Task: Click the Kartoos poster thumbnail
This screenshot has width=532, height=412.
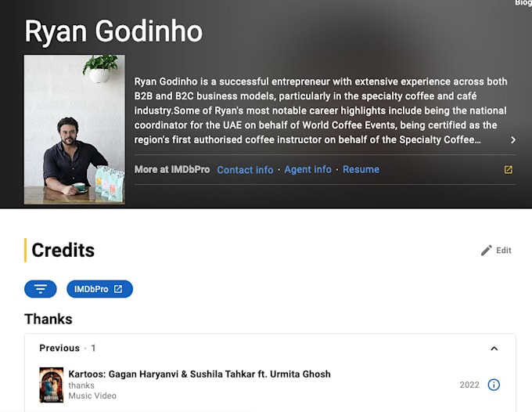Action: (51, 385)
